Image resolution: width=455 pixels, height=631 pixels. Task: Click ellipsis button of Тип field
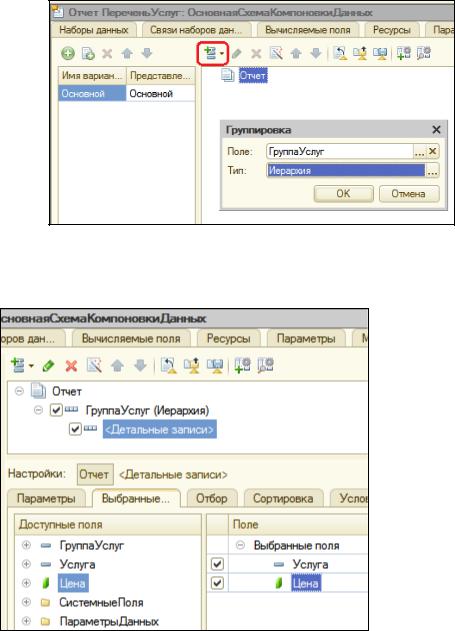(x=432, y=171)
